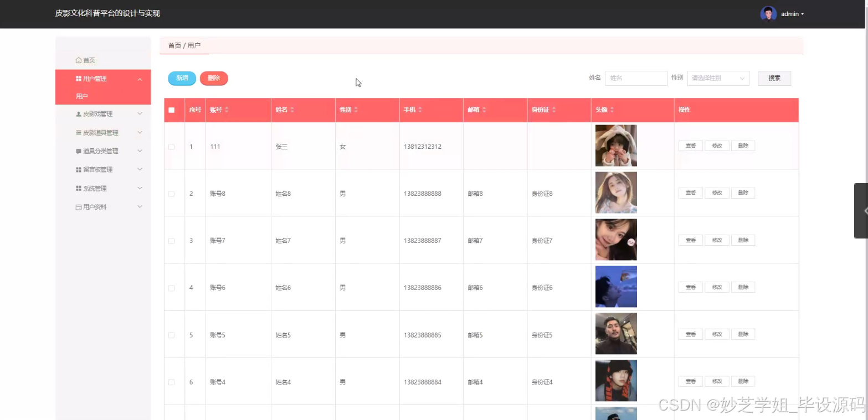Check the checkbox for row 账号8
The width and height of the screenshot is (868, 420).
(x=172, y=194)
